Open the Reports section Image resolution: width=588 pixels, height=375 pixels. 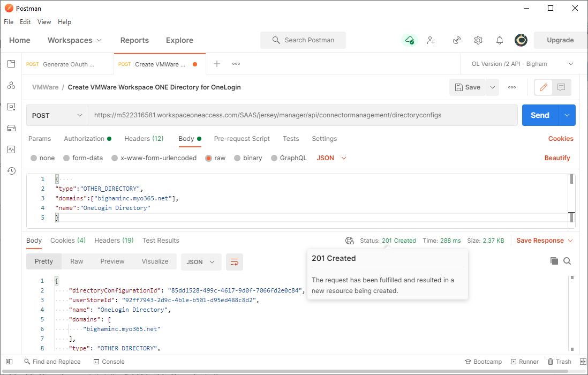134,40
